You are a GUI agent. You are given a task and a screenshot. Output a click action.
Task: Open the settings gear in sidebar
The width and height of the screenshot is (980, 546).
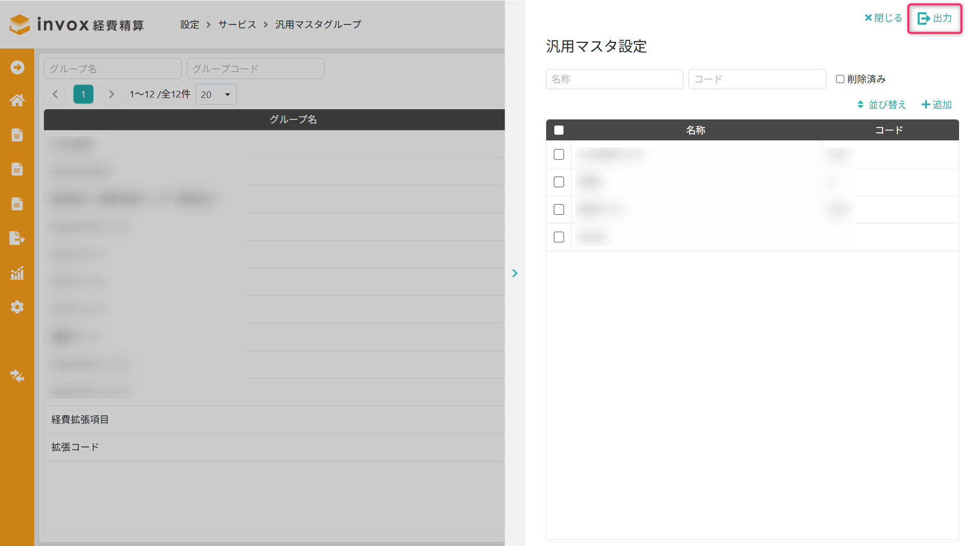tap(17, 307)
